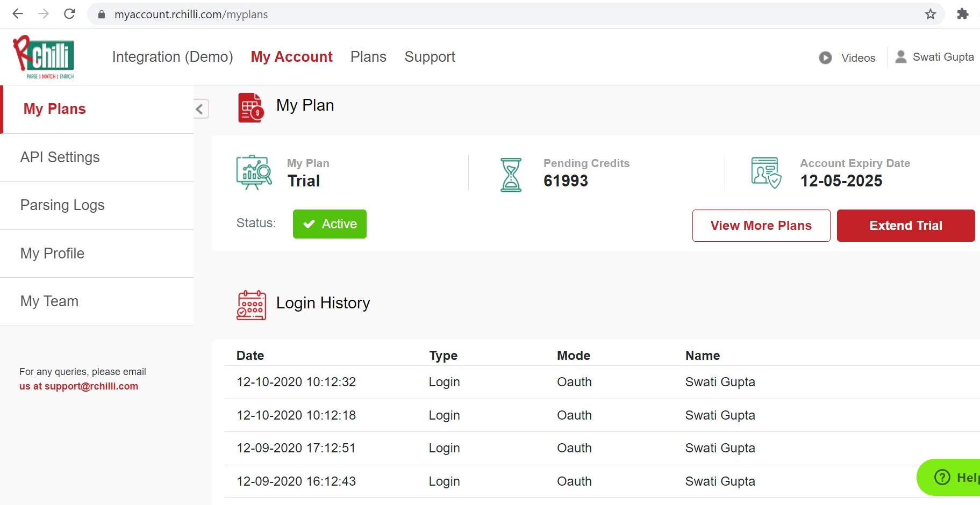
Task: Click the user avatar icon beside Swati Gupta
Action: click(x=901, y=56)
